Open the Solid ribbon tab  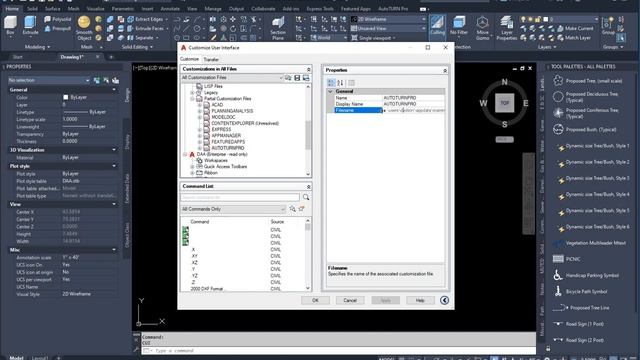[x=32, y=9]
